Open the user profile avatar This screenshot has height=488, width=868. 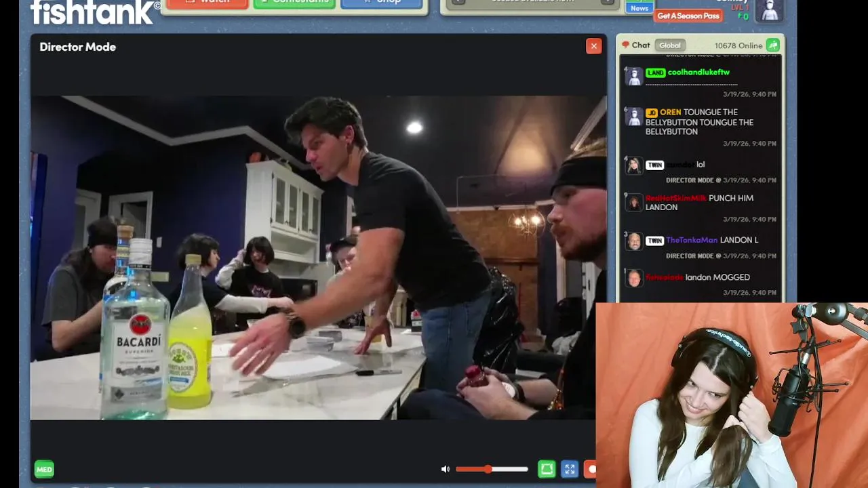tap(770, 9)
